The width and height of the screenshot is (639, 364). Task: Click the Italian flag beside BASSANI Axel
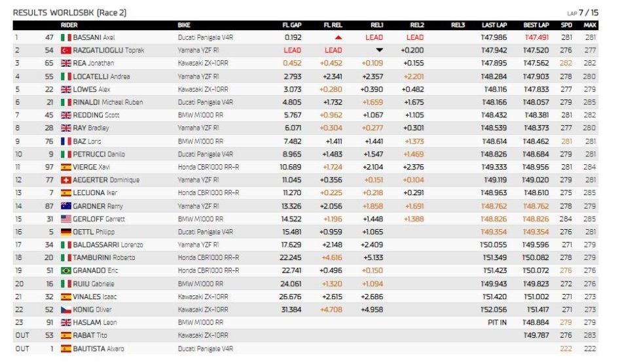click(x=65, y=37)
